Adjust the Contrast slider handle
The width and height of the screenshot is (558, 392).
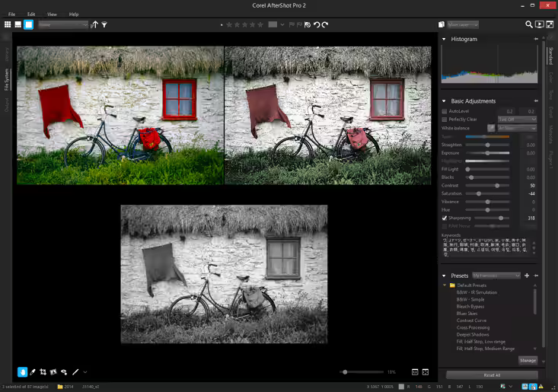click(x=497, y=185)
